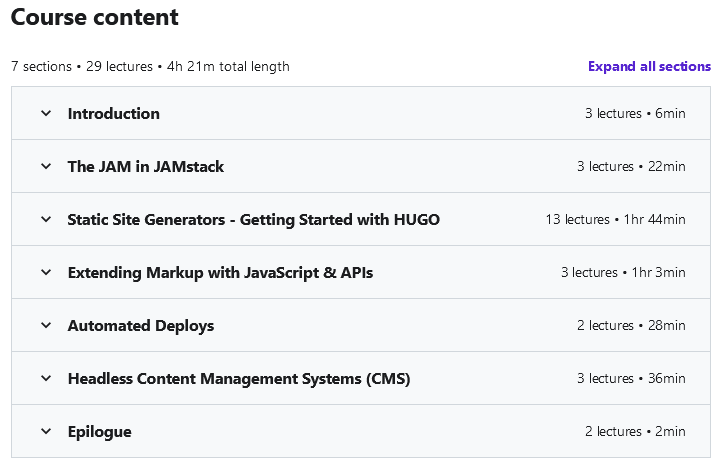Click the 3 lectures • 6min label

635,113
